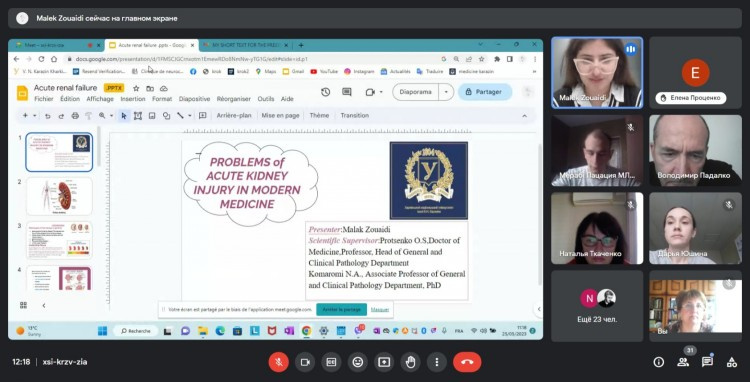Open more options three-dot menu

click(x=437, y=362)
